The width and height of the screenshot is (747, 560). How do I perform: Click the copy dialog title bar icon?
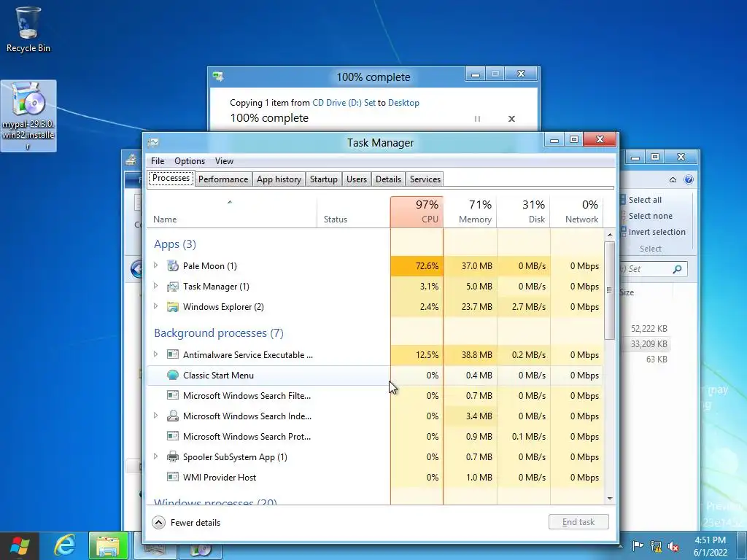218,76
